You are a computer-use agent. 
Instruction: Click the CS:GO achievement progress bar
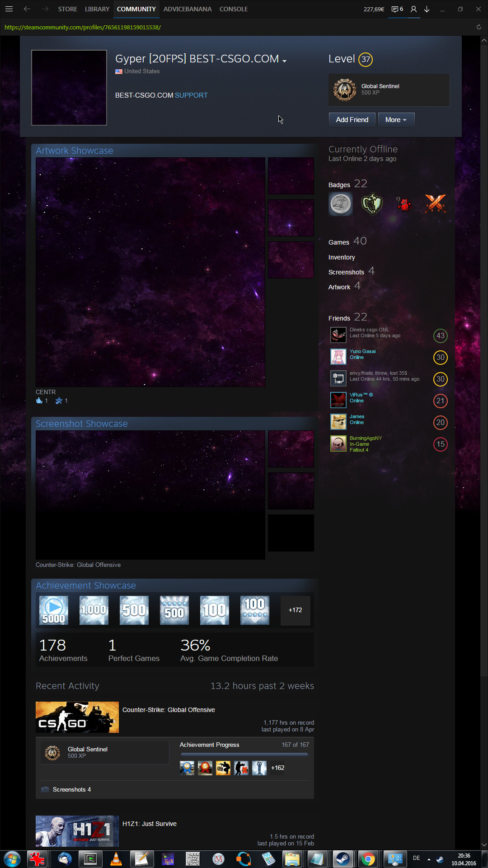pos(244,755)
